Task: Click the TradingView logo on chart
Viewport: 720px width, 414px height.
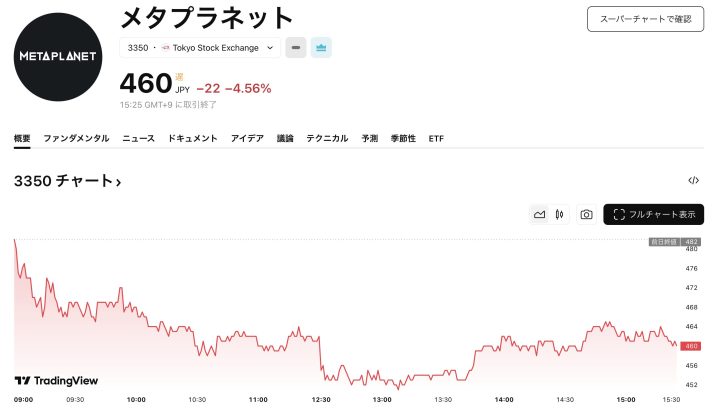Action: [x=57, y=381]
